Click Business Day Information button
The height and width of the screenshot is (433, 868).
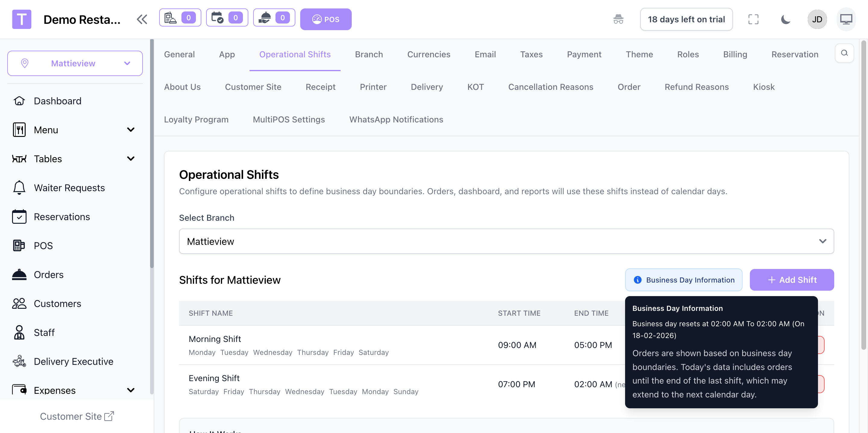pos(683,280)
